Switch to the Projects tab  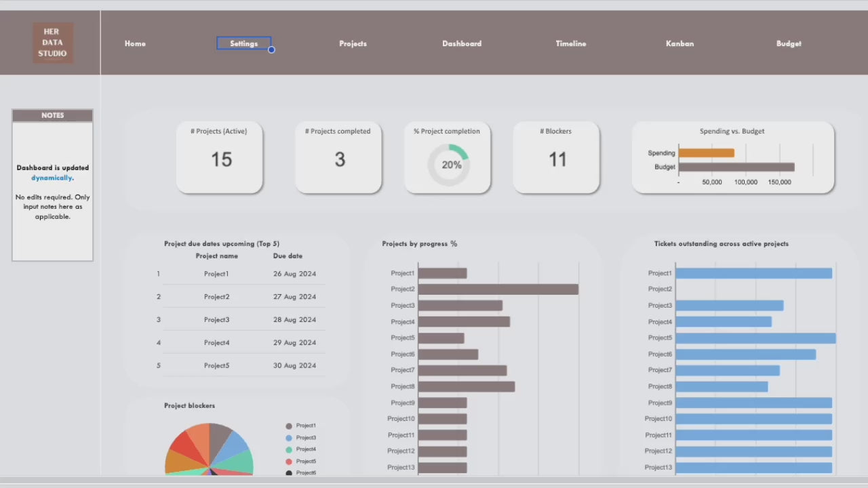pos(353,43)
